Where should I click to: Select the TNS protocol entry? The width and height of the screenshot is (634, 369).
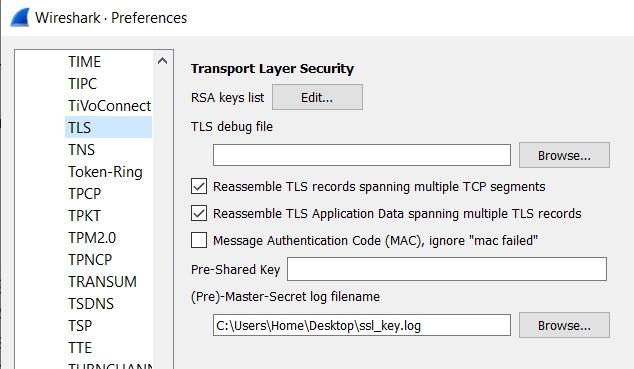pos(81,150)
